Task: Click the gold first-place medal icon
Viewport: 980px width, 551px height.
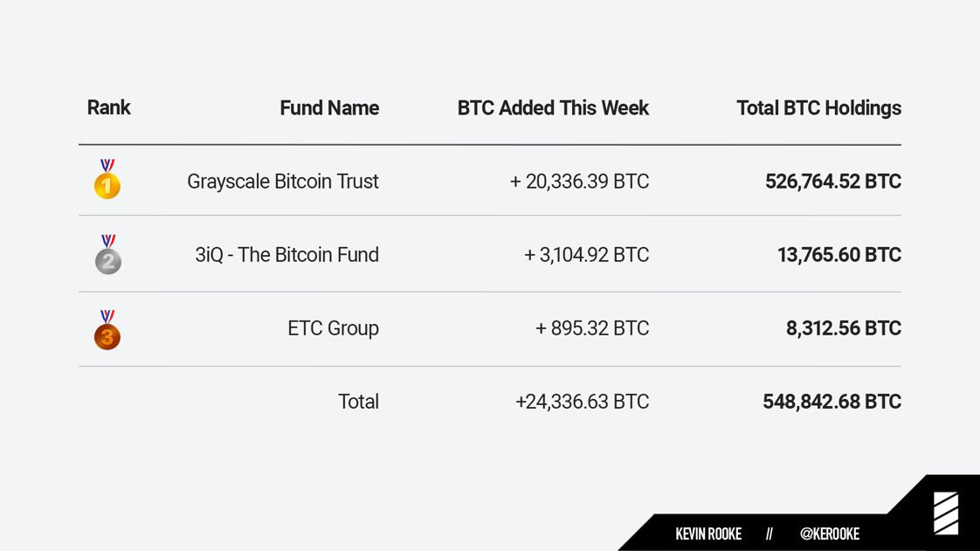Action: tap(107, 181)
